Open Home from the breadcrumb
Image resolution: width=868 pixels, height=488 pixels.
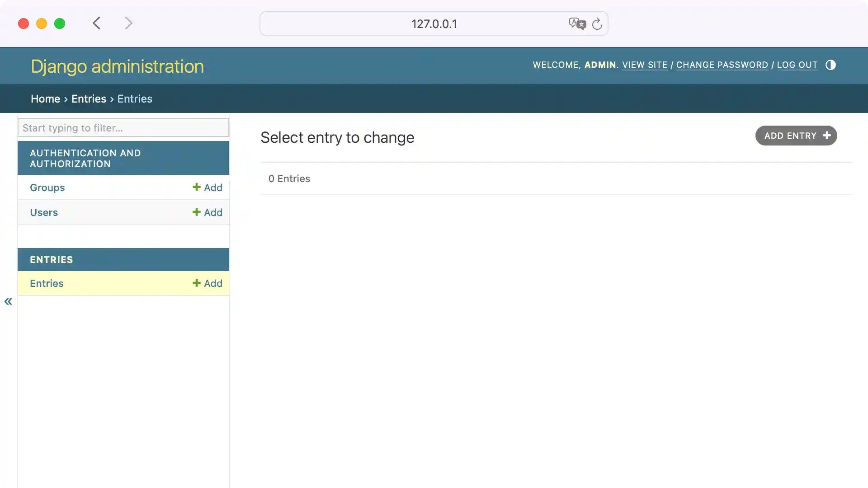point(45,99)
